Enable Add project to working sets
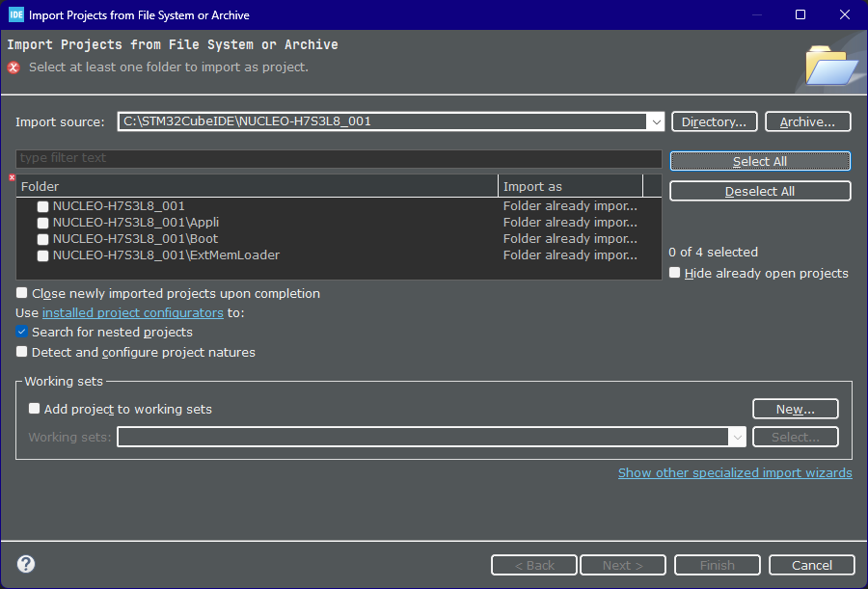This screenshot has height=589, width=868. [35, 409]
